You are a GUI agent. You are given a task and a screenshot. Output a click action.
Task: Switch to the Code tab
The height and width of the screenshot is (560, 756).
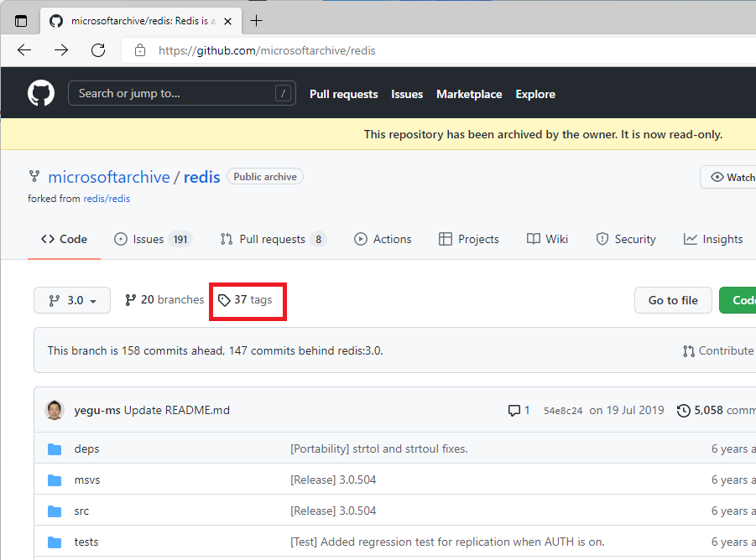tap(64, 239)
